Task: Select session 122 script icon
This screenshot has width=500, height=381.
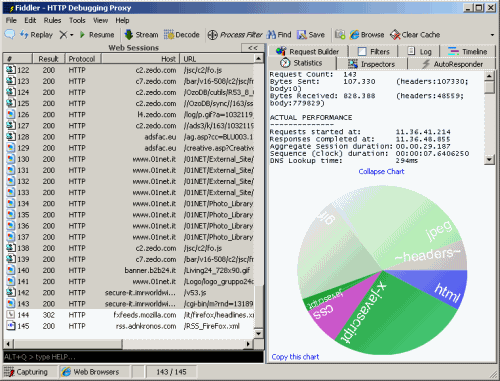Action: [11, 70]
